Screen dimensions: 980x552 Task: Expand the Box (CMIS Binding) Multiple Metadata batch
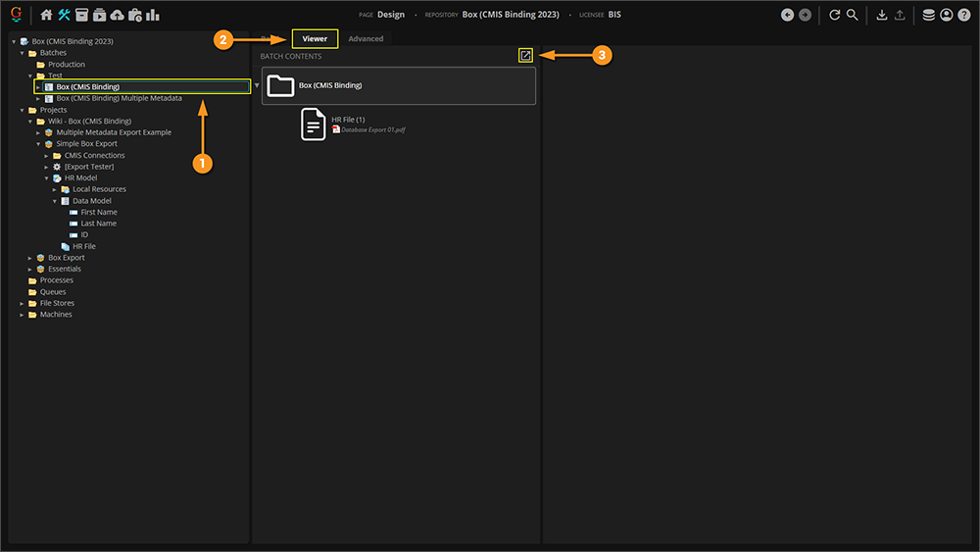pos(38,99)
